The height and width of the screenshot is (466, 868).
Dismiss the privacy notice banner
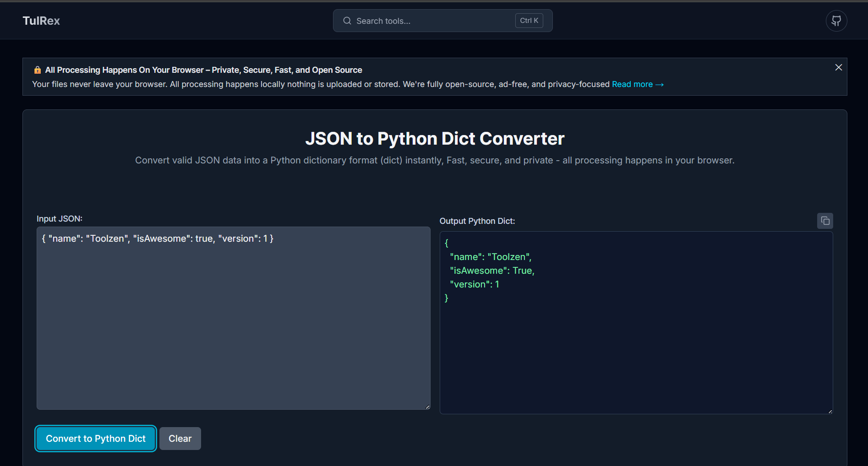coord(838,67)
